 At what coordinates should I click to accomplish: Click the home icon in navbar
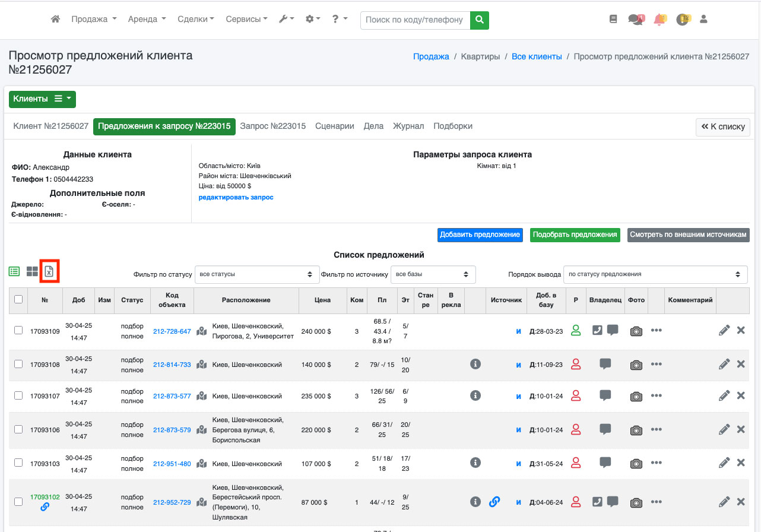pyautogui.click(x=55, y=20)
